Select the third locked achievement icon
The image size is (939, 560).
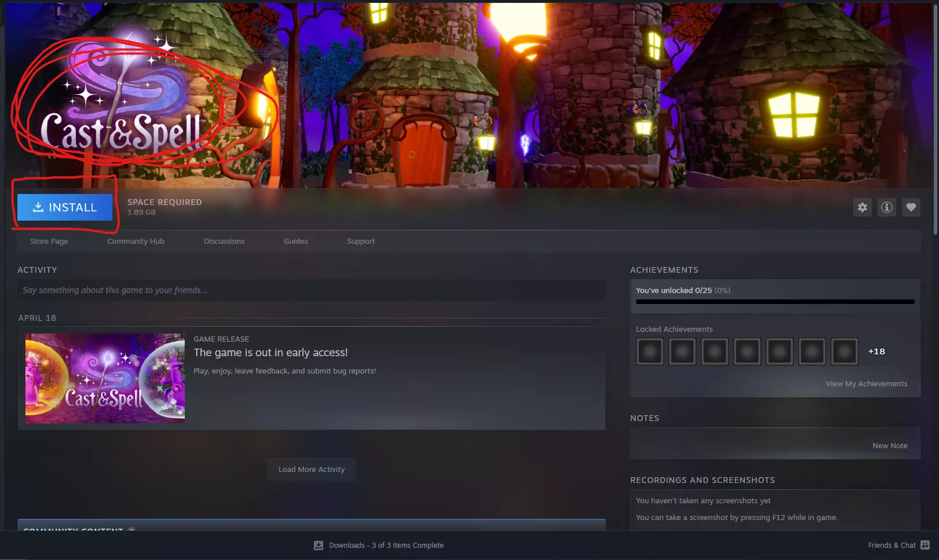[715, 352]
